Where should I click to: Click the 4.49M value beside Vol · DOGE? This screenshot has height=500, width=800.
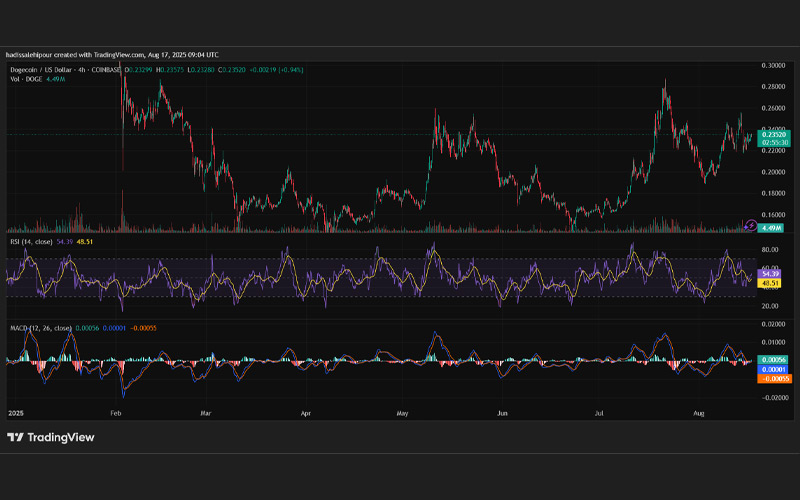click(56, 79)
